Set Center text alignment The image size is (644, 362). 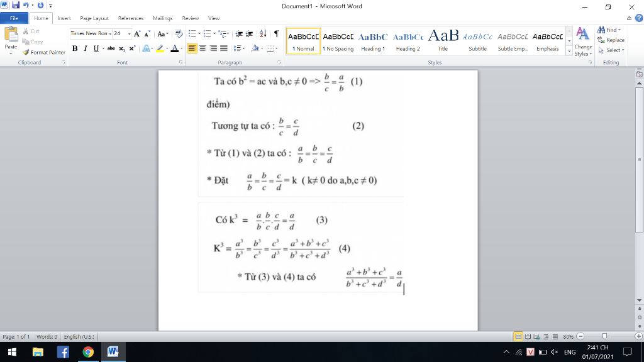tap(203, 48)
